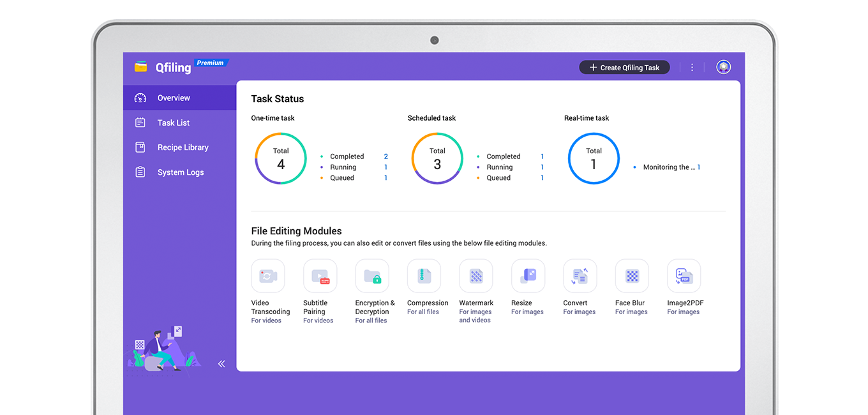Click the Qfiling logo icon
The width and height of the screenshot is (868, 415).
coord(141,67)
